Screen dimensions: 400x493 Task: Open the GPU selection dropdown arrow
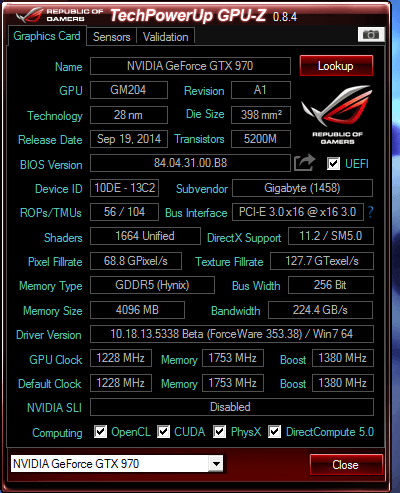click(x=216, y=464)
